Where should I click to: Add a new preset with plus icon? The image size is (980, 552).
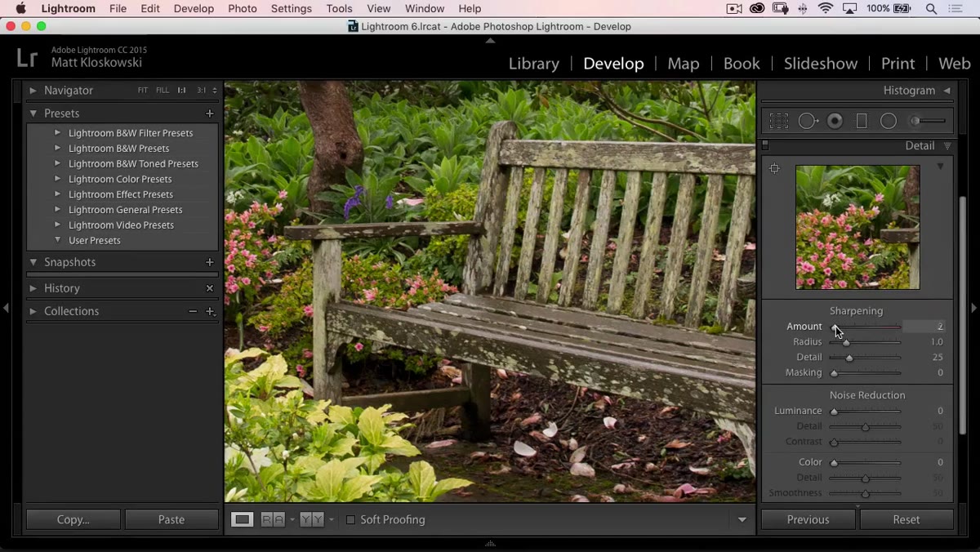pos(210,114)
